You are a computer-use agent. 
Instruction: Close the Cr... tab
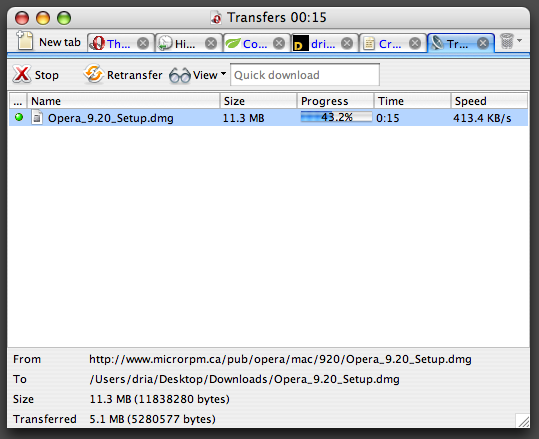(x=415, y=43)
